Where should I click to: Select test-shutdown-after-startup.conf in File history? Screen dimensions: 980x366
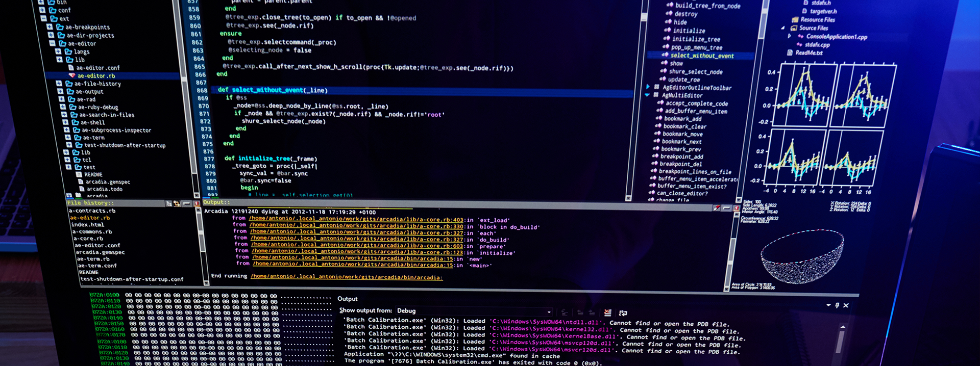[132, 279]
